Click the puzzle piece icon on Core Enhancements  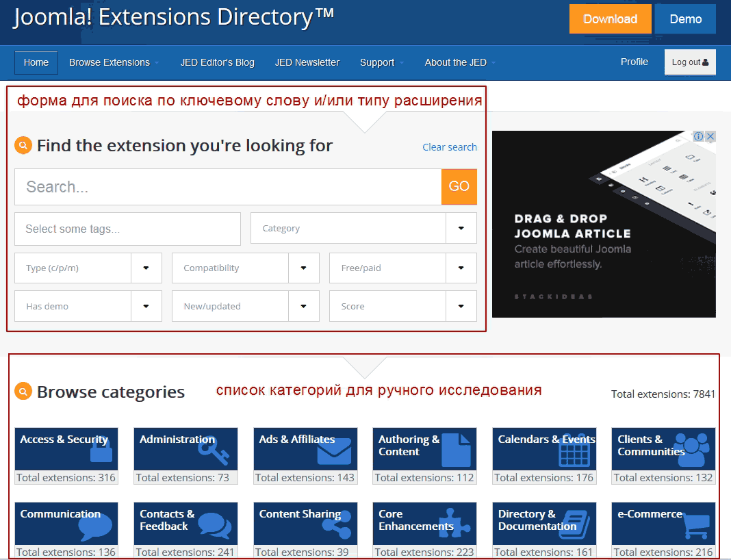454,524
